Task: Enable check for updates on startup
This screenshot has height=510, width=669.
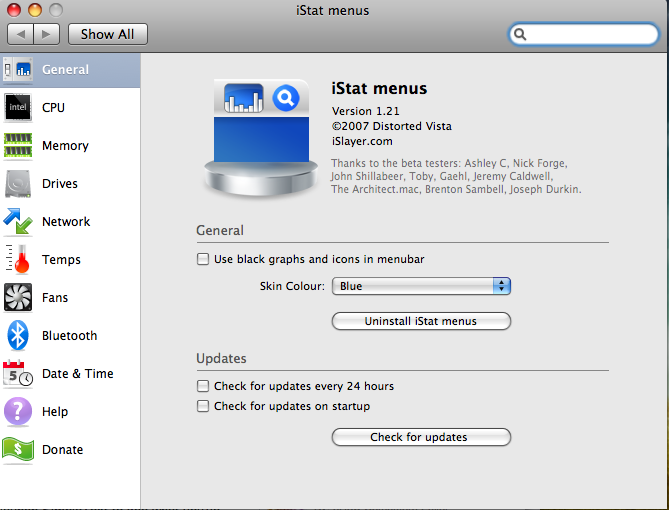Action: [203, 406]
